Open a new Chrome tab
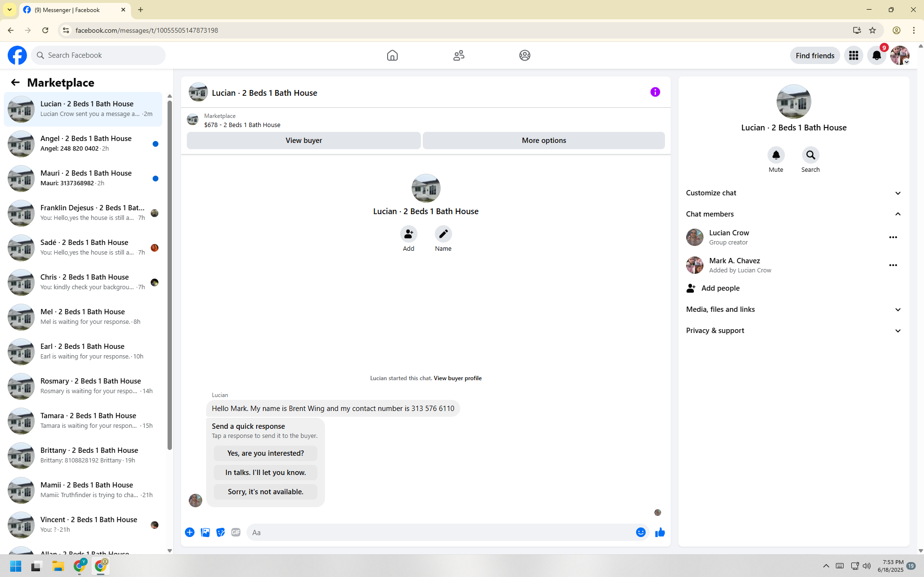This screenshot has height=577, width=924. (x=141, y=10)
